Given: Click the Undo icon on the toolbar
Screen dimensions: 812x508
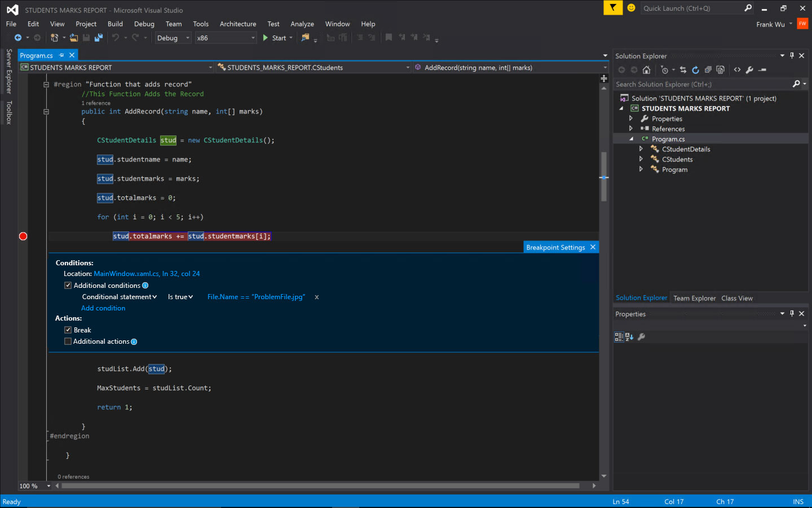Looking at the screenshot, I should [x=117, y=38].
